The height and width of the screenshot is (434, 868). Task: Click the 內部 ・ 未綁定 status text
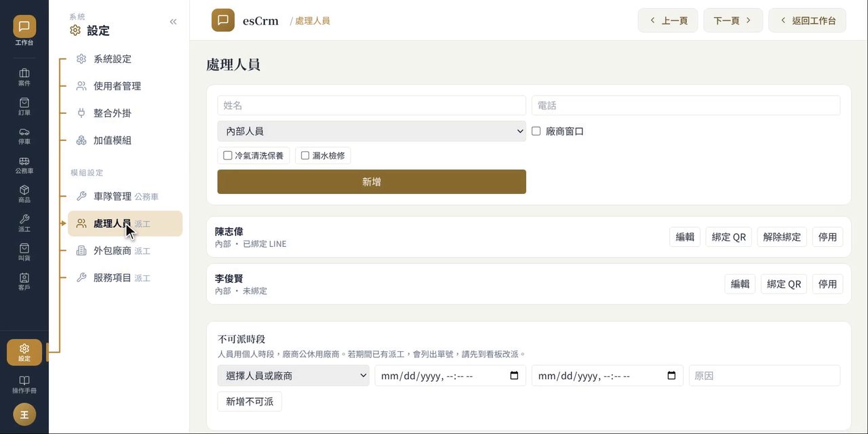(x=241, y=291)
